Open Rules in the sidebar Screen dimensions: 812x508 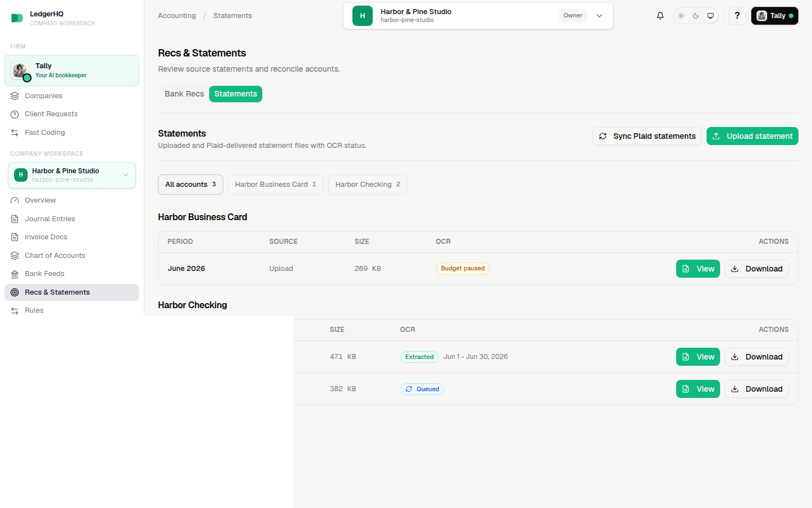tap(72, 310)
